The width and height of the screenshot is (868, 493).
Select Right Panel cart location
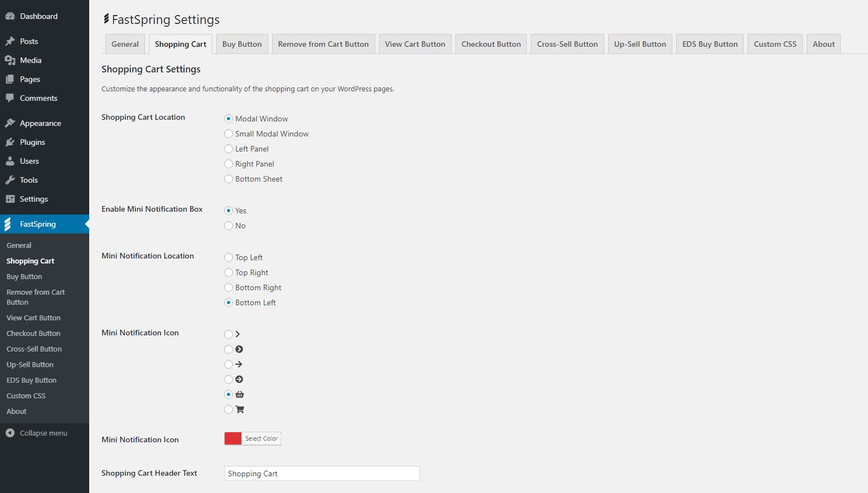tap(229, 164)
